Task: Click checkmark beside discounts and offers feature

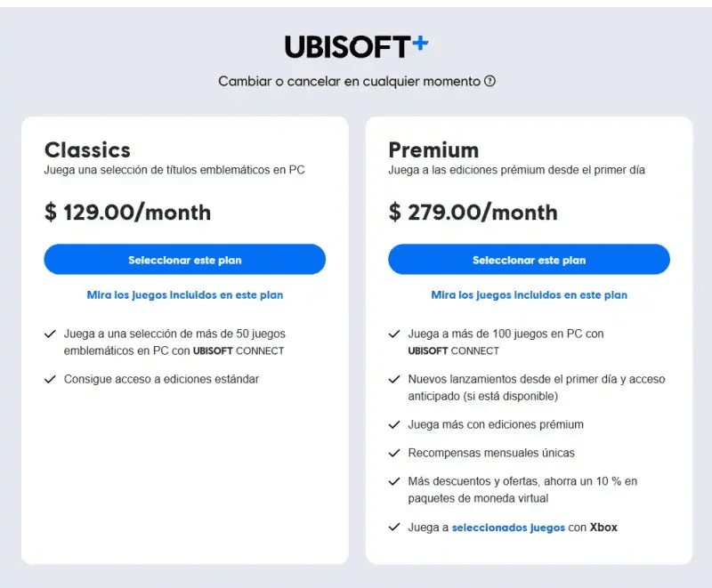Action: 394,481
